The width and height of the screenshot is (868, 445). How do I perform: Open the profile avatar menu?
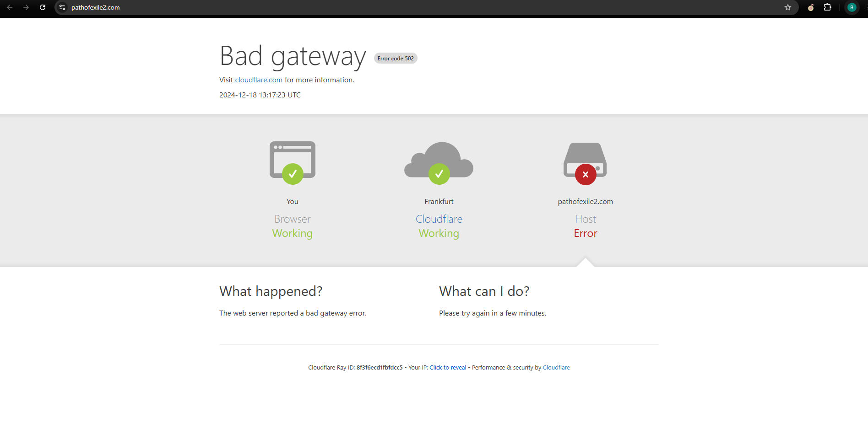point(852,7)
